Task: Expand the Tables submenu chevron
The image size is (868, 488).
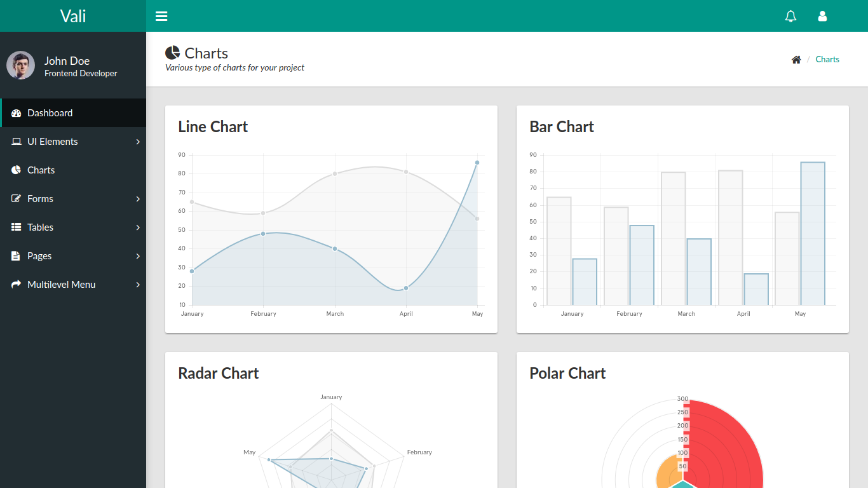Action: coord(137,227)
